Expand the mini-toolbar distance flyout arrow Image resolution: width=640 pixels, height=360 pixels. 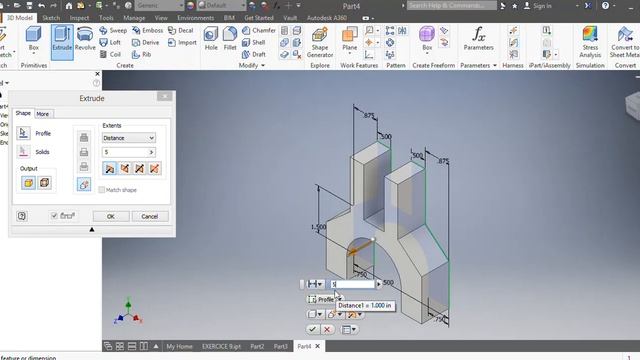[379, 284]
